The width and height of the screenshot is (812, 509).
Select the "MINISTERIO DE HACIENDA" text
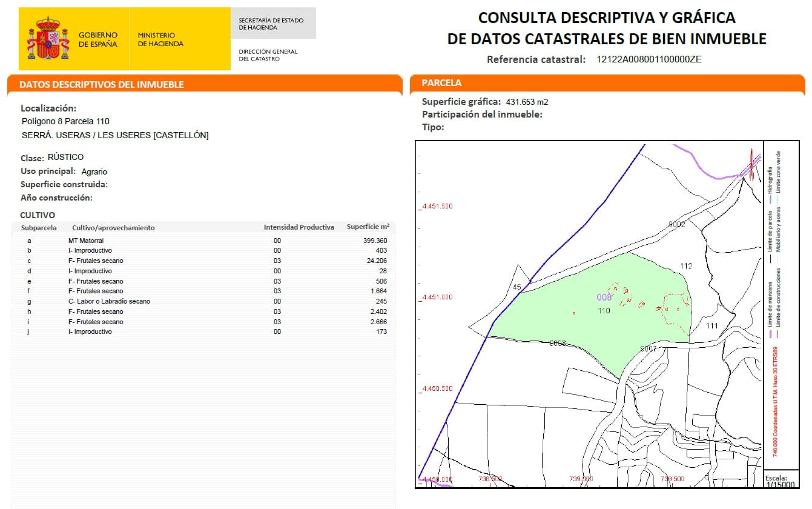click(x=160, y=39)
